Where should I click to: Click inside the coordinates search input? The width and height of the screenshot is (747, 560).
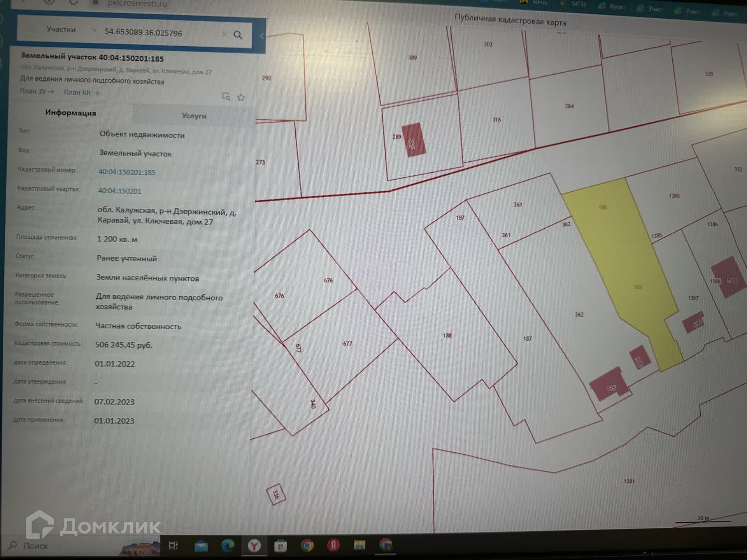click(x=156, y=33)
